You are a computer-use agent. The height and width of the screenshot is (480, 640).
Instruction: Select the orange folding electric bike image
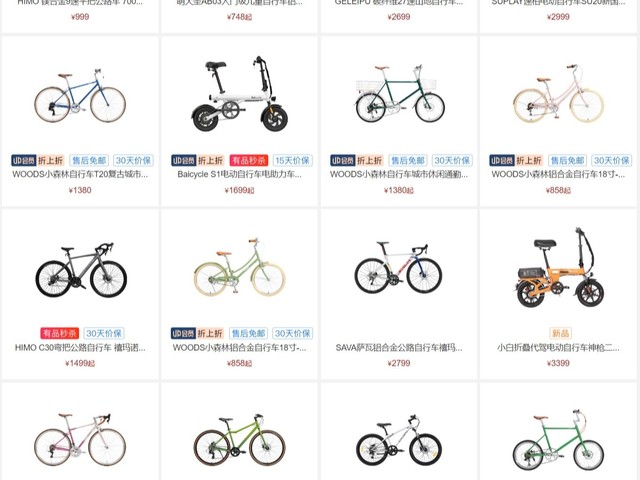point(558,268)
